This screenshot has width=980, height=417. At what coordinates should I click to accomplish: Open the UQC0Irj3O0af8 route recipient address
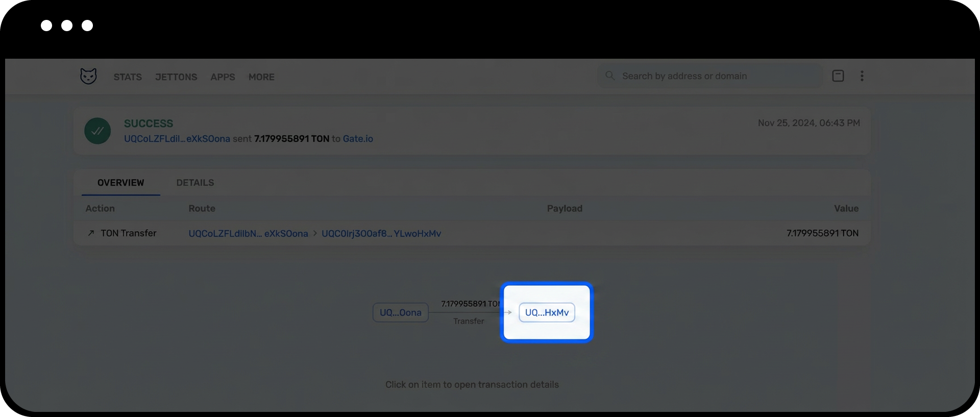(x=381, y=234)
